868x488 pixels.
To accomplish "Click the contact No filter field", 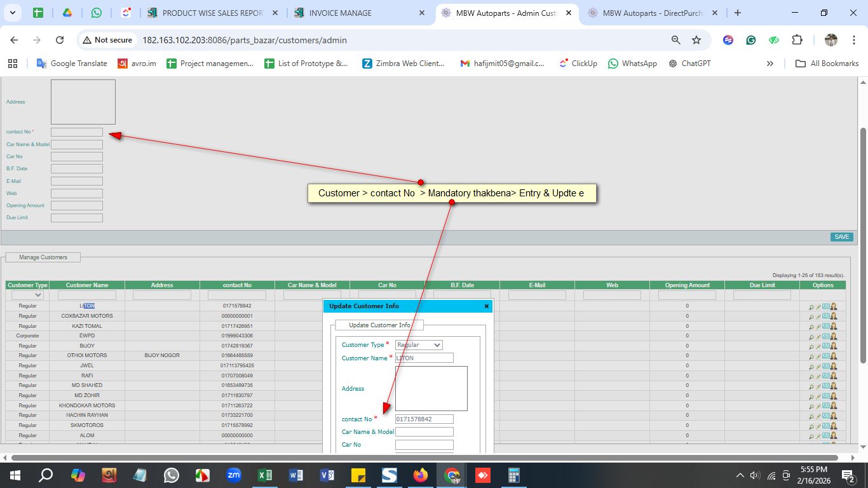I will point(237,295).
